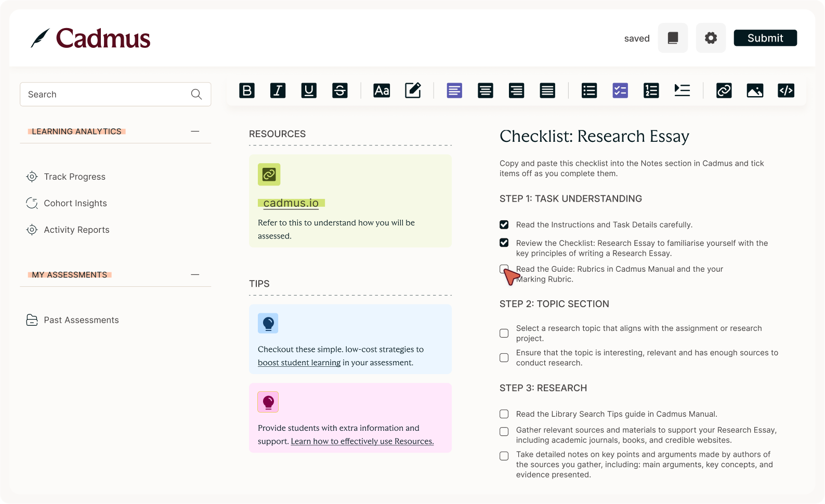Open the cadmus.io link
This screenshot has width=825, height=504.
(x=291, y=203)
